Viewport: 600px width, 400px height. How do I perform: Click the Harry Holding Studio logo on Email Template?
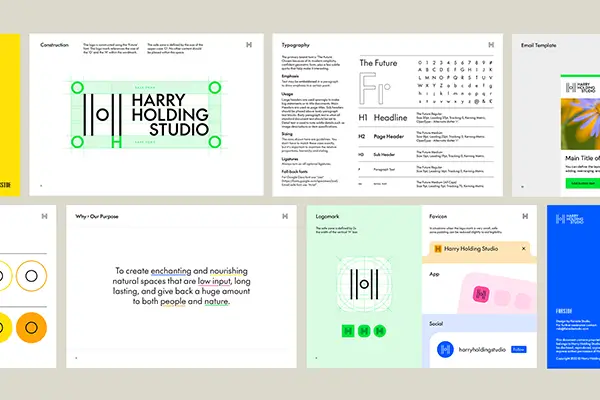tap(581, 88)
